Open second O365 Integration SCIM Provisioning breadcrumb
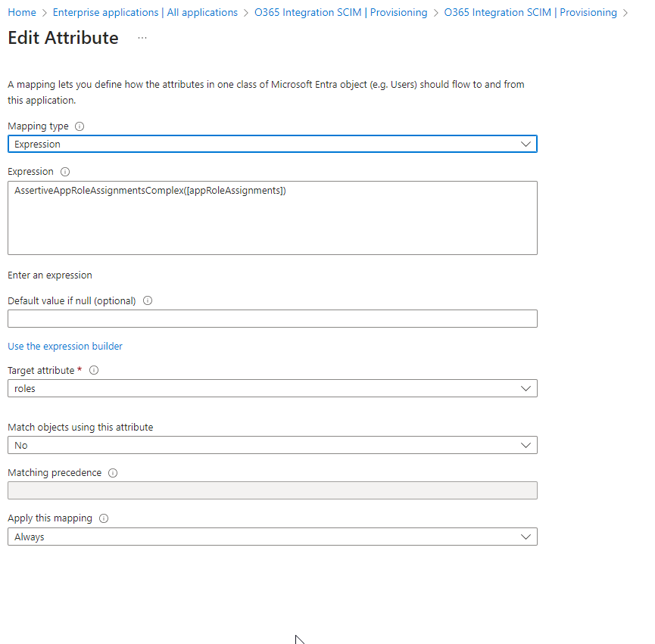The height and width of the screenshot is (644, 655). (530, 13)
